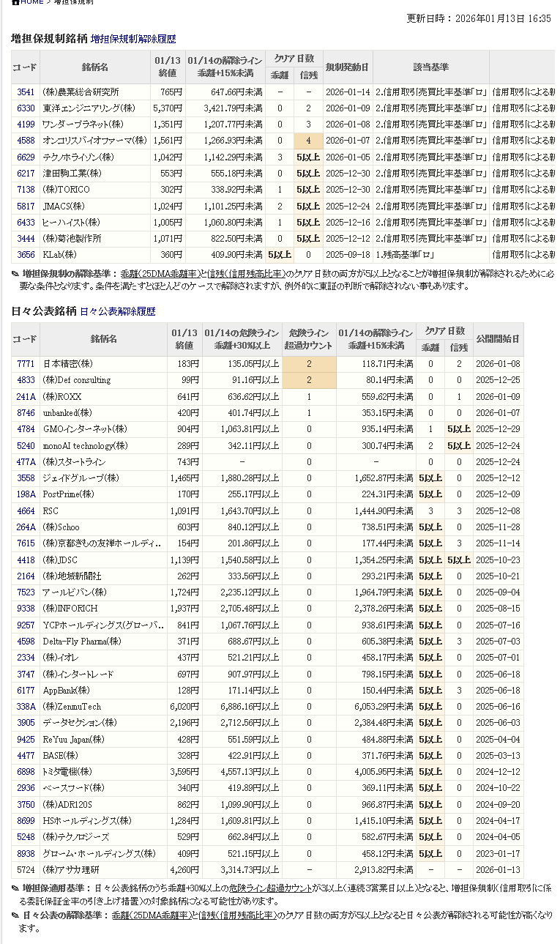The width and height of the screenshot is (560, 944).
Task: Click stock code 4477 for BASE
Action: click(26, 756)
